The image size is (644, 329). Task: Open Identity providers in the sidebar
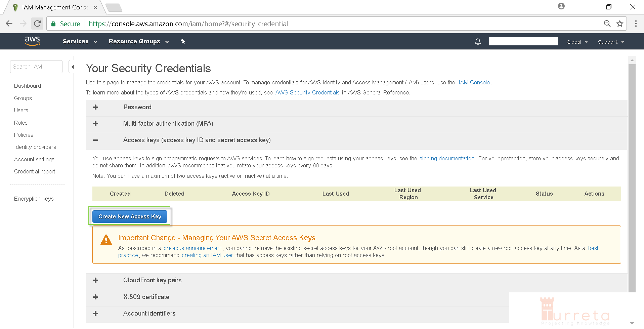[35, 147]
